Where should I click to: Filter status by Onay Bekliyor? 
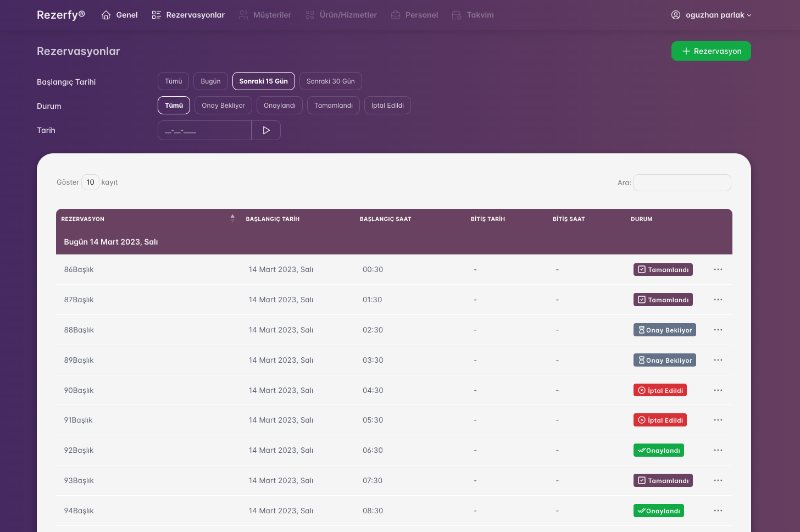[223, 106]
